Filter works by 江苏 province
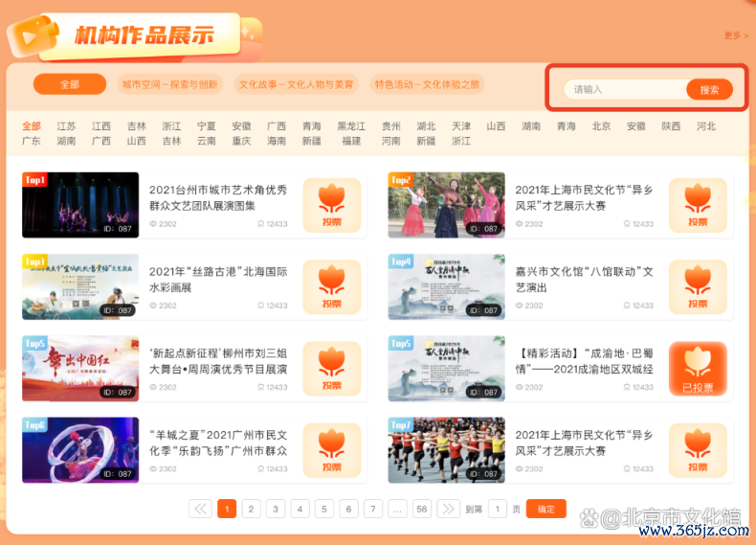This screenshot has height=545, width=756. tap(67, 126)
